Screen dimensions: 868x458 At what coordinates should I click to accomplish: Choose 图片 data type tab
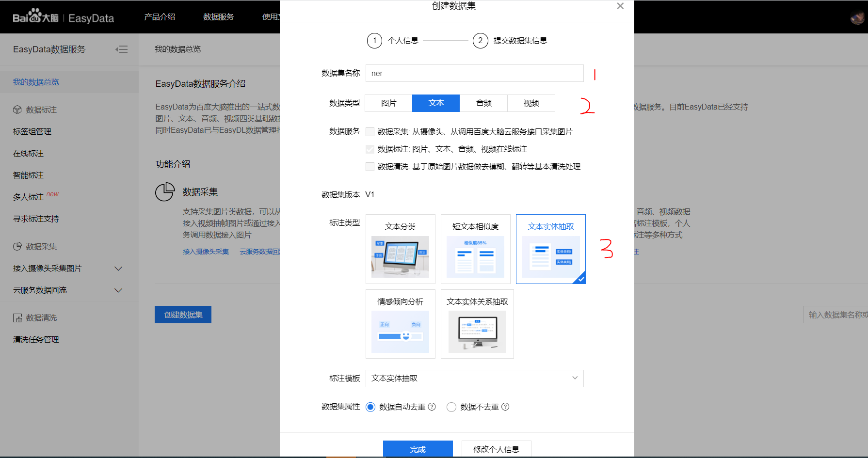(389, 103)
